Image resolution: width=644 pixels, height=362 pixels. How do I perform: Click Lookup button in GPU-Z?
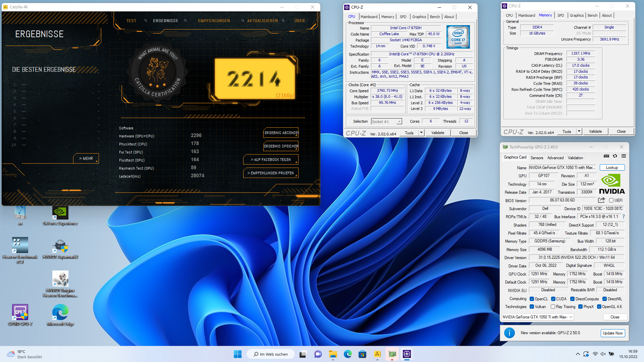click(612, 168)
